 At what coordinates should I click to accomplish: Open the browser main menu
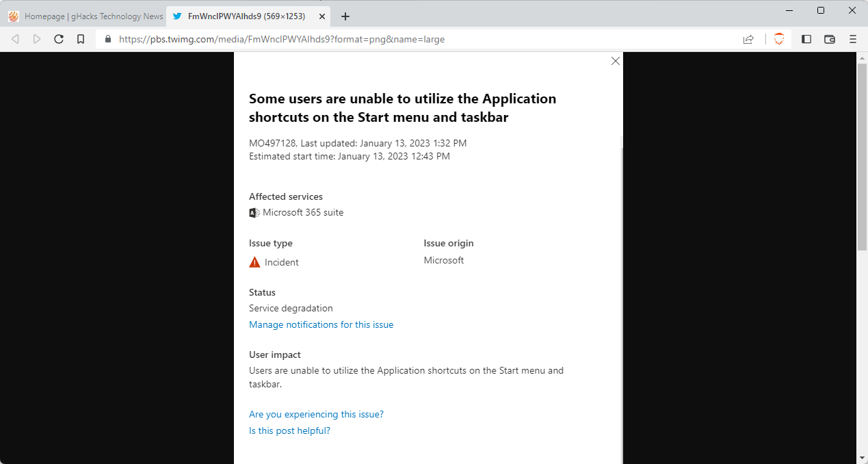pyautogui.click(x=853, y=40)
